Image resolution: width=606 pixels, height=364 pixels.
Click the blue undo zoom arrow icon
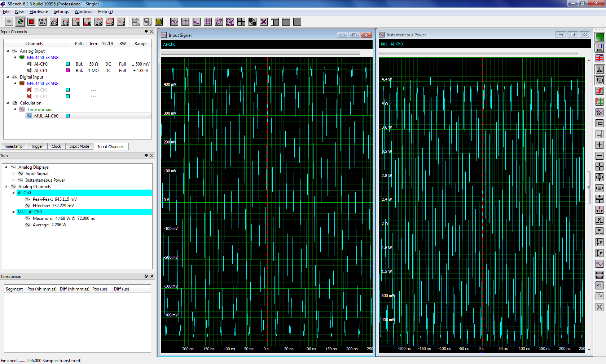pyautogui.click(x=600, y=285)
